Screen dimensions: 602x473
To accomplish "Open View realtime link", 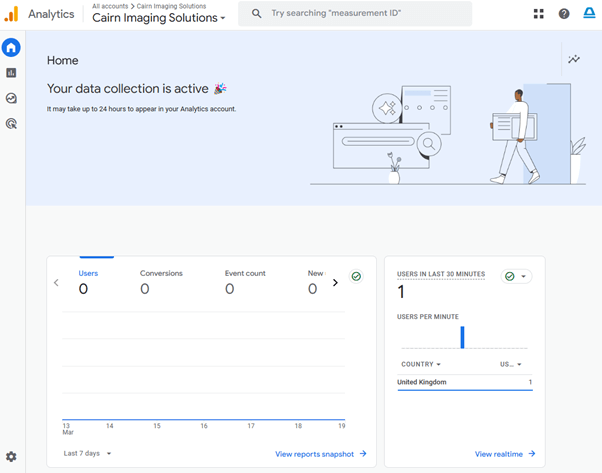I will click(x=499, y=454).
